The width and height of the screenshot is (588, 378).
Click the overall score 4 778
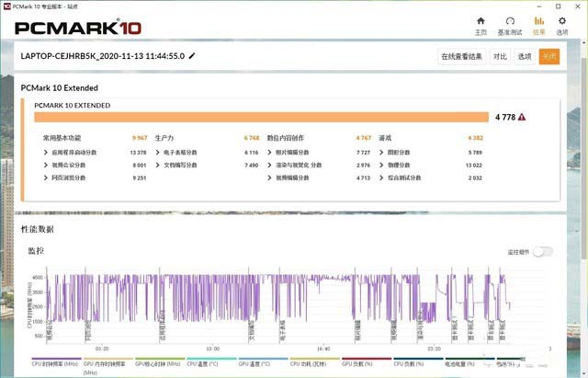pyautogui.click(x=505, y=117)
